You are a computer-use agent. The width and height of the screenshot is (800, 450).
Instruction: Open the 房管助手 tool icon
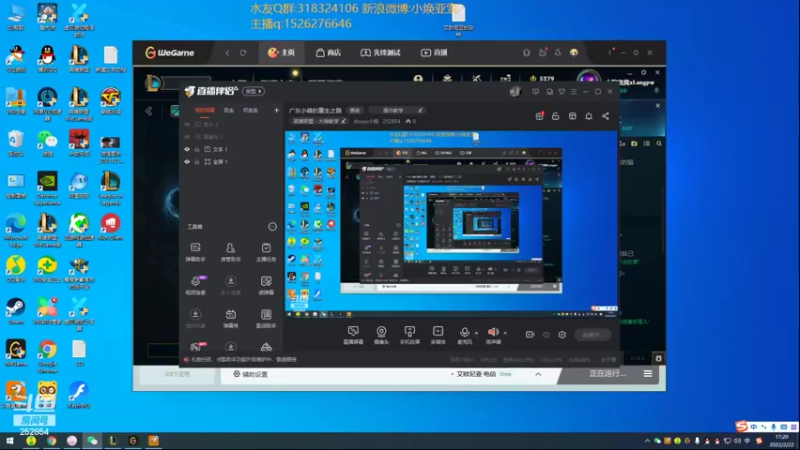point(231,252)
